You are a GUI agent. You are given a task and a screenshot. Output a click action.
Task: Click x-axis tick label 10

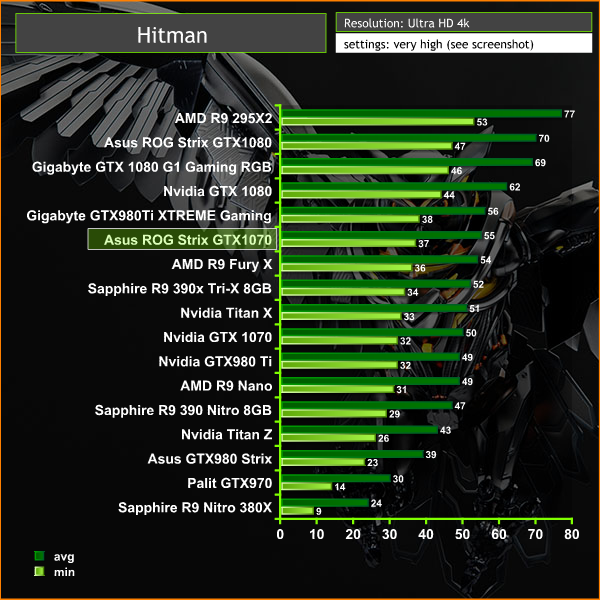pyautogui.click(x=316, y=534)
